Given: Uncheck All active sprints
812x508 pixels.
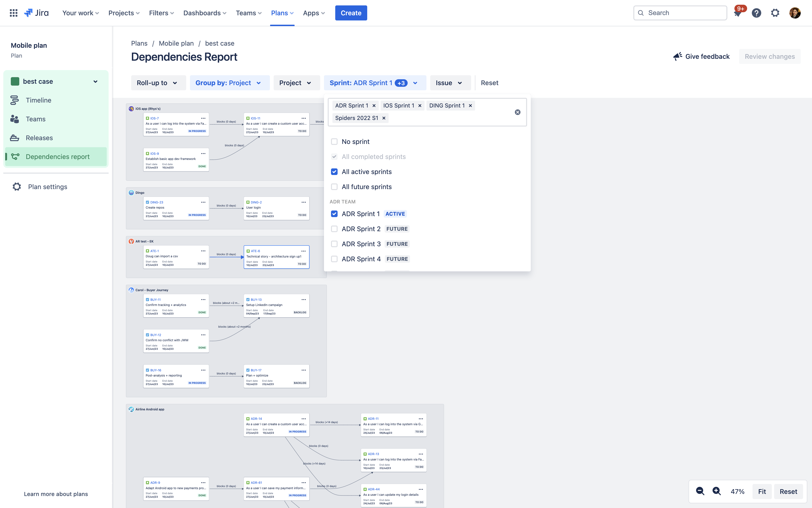Looking at the screenshot, I should coord(334,172).
